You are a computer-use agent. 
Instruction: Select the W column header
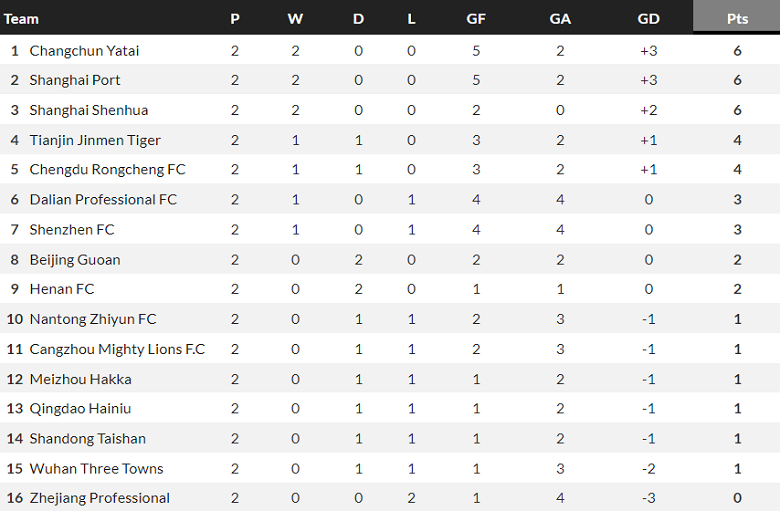click(x=295, y=19)
